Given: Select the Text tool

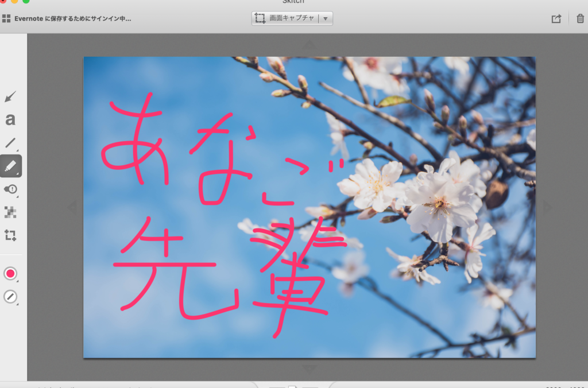Looking at the screenshot, I should [10, 120].
